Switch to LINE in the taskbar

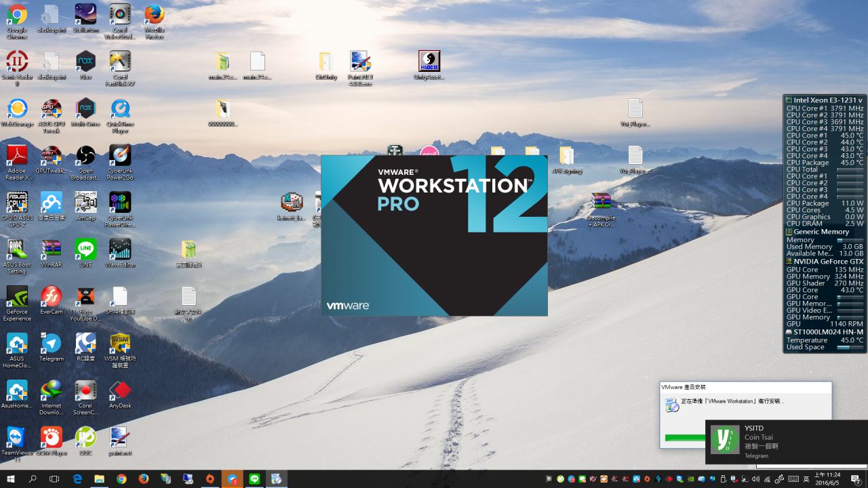[x=254, y=479]
